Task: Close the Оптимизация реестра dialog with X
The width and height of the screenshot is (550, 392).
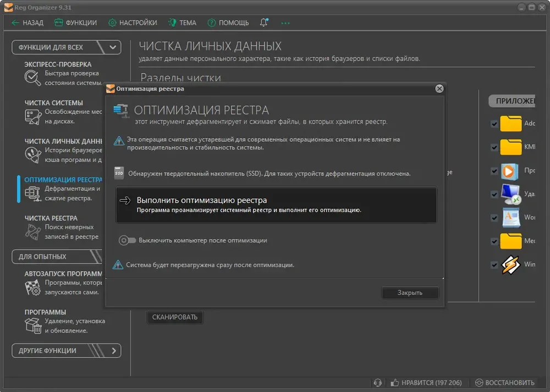Action: (439, 89)
